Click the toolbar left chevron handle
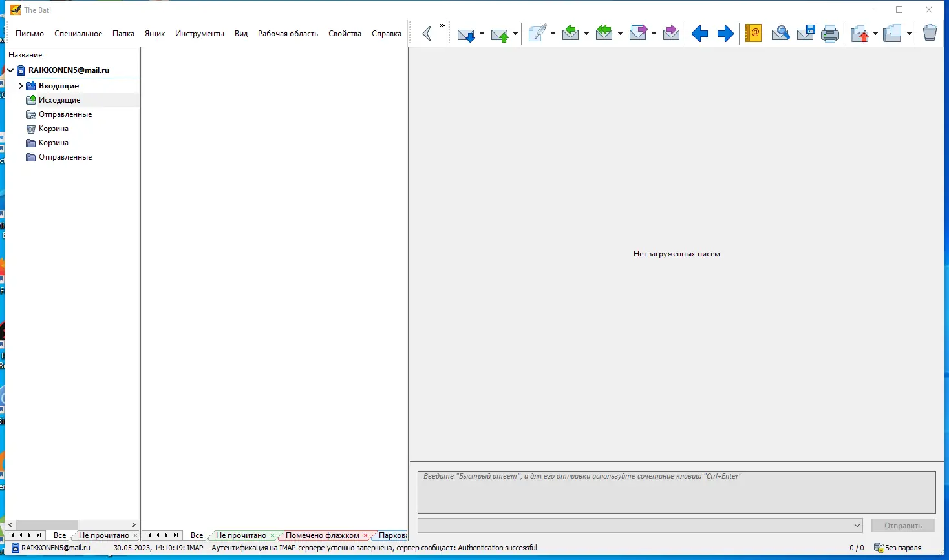Image resolution: width=949 pixels, height=560 pixels. click(427, 34)
